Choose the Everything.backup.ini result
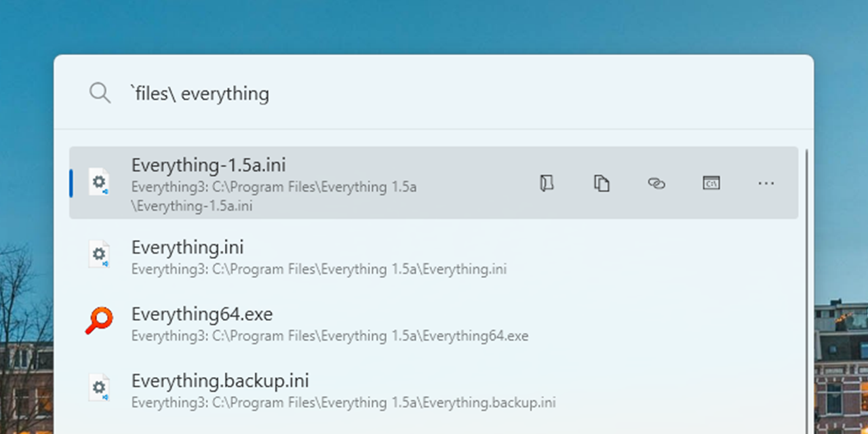868x434 pixels. (x=220, y=381)
